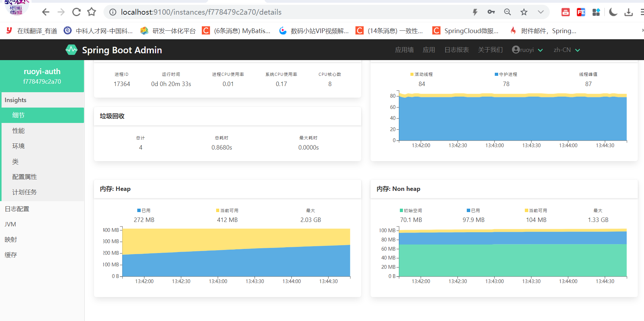This screenshot has width=644, height=321.
Task: Expand the zh-CN language dropdown
Action: pos(567,50)
